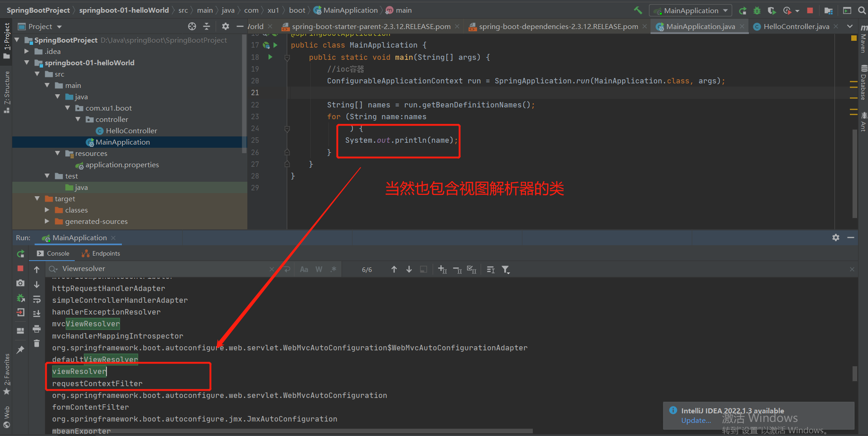Click the Print icon in the console toolbar
868x436 pixels.
(x=37, y=329)
